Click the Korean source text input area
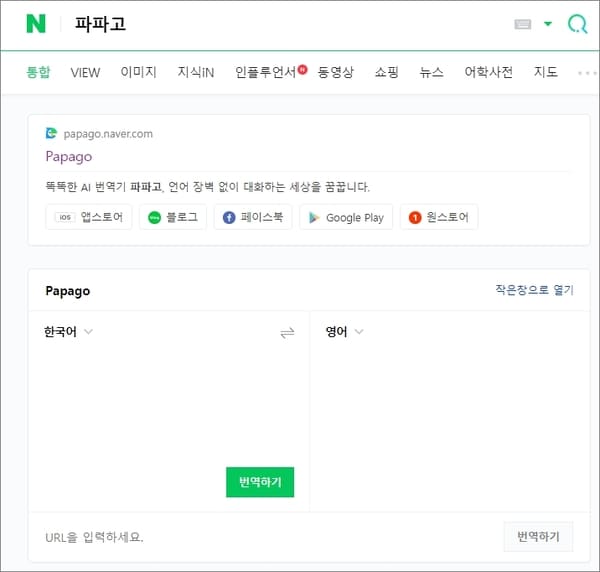Screen dimensions: 600x572 [x=169, y=402]
